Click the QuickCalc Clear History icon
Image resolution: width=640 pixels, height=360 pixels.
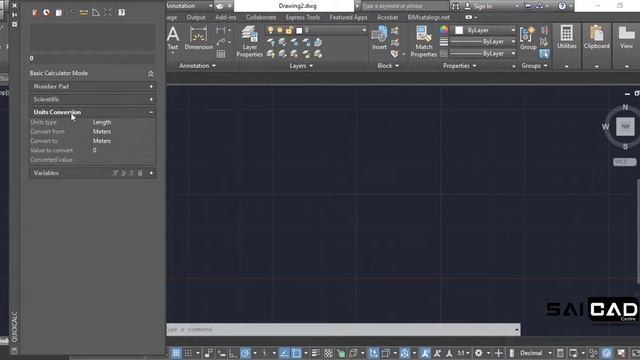47,12
